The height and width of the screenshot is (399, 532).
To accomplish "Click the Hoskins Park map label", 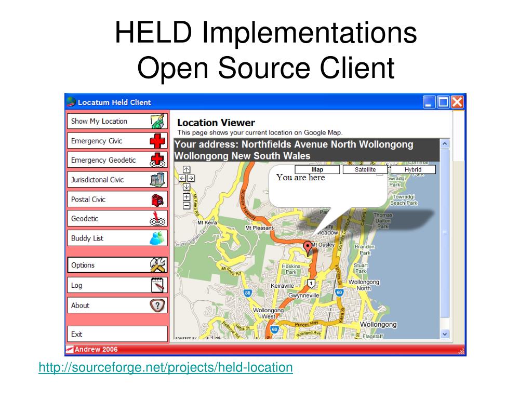I will pos(291,269).
